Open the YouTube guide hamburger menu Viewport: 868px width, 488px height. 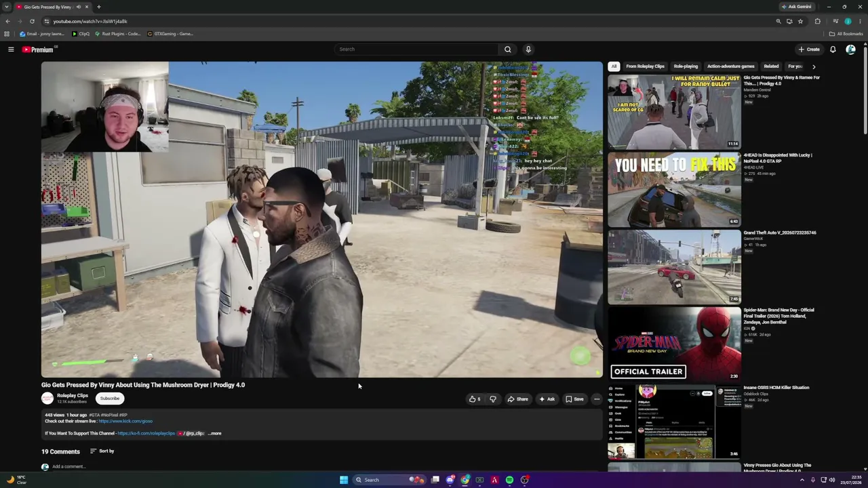(x=11, y=49)
